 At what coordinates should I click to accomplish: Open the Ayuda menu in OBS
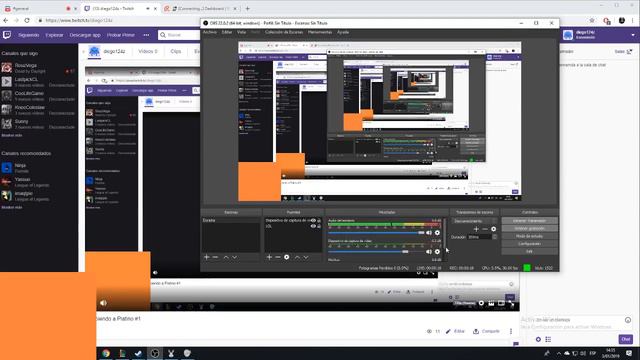point(343,32)
